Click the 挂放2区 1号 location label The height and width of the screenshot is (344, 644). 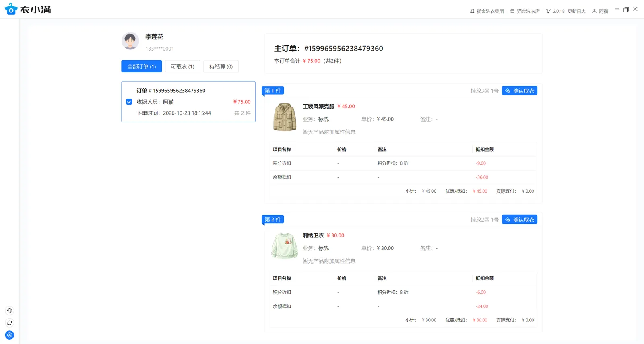(485, 220)
